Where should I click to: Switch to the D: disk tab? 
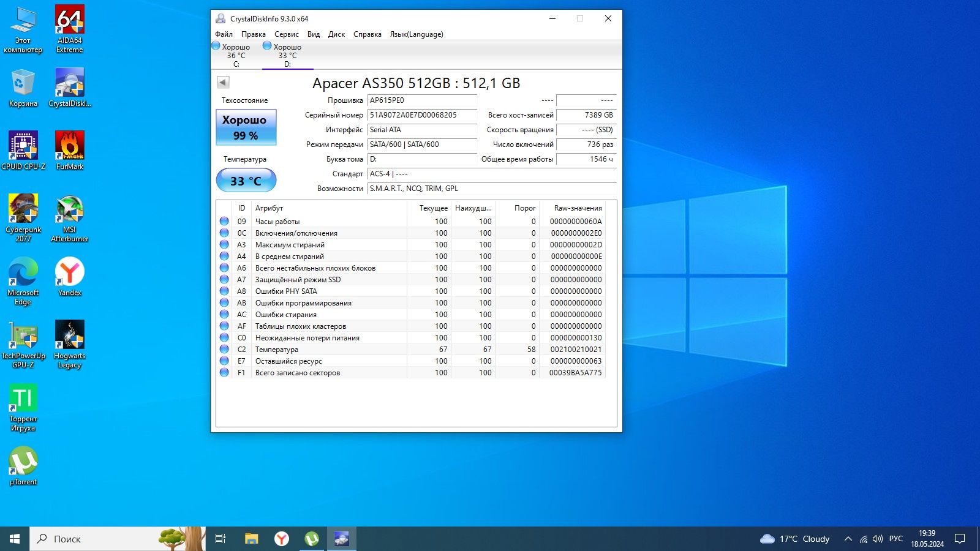287,55
